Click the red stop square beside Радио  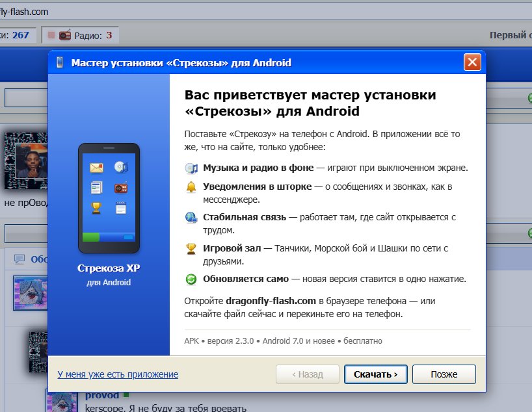click(x=51, y=35)
